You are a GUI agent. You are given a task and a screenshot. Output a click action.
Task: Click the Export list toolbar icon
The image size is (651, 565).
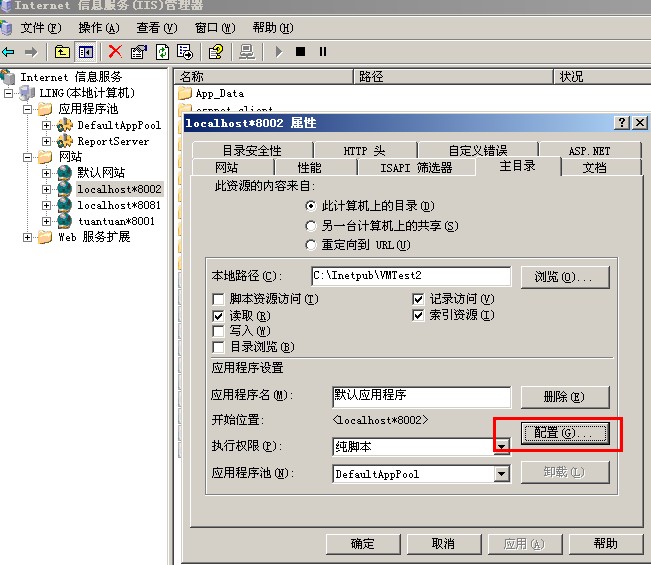point(185,52)
